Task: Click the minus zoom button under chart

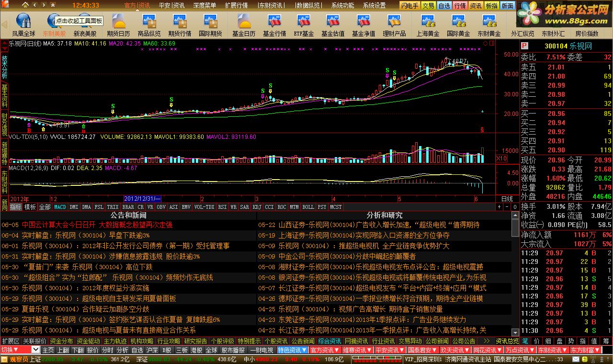Action: pos(507,207)
